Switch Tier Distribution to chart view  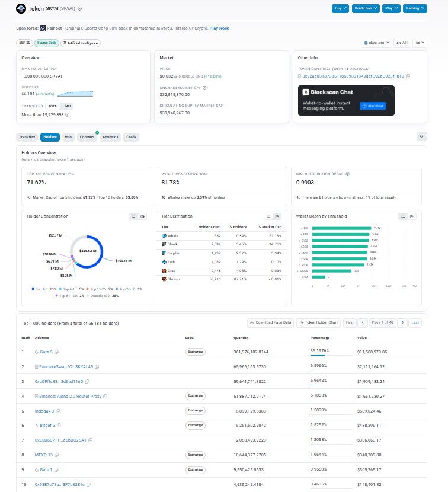pyautogui.click(x=277, y=216)
